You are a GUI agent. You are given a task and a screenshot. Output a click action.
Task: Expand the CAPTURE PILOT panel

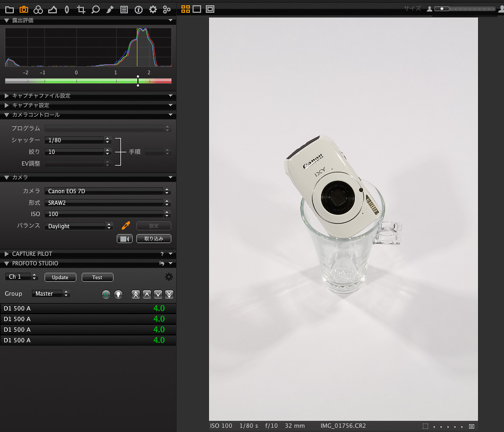tap(7, 254)
